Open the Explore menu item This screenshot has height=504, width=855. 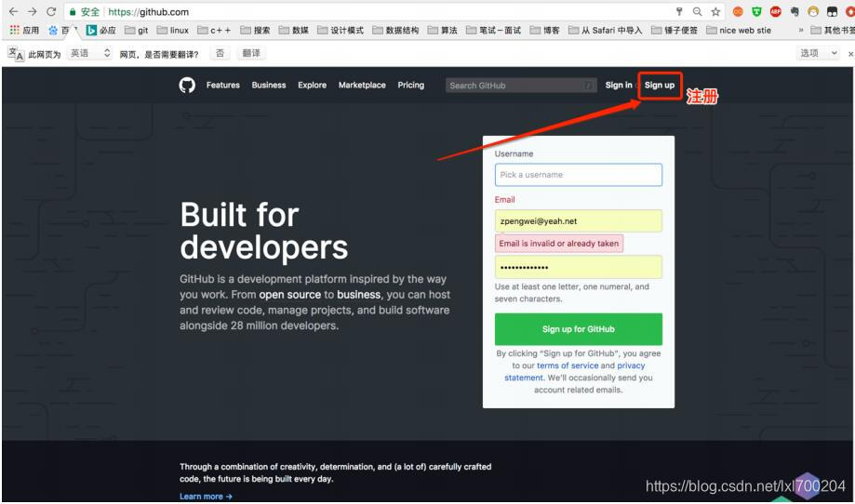pos(312,85)
